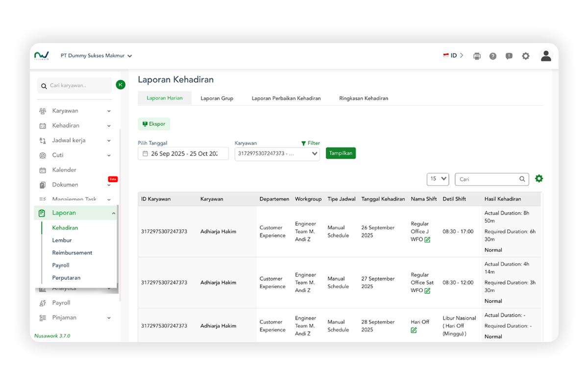Image resolution: width=588 pixels, height=392 pixels.
Task: Click the feedback chat bubble icon
Action: [509, 56]
